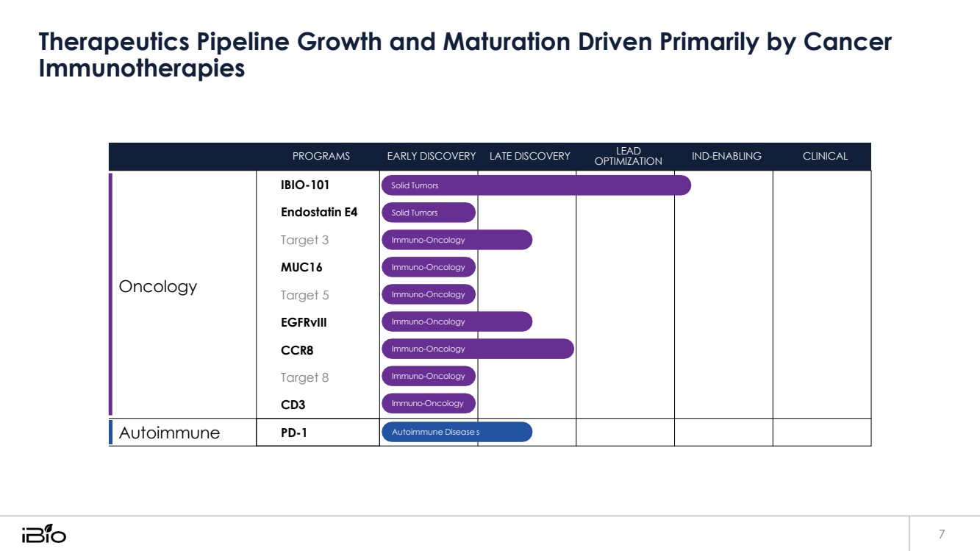
Task: Select the Endostatin E4 program label
Action: (x=319, y=213)
